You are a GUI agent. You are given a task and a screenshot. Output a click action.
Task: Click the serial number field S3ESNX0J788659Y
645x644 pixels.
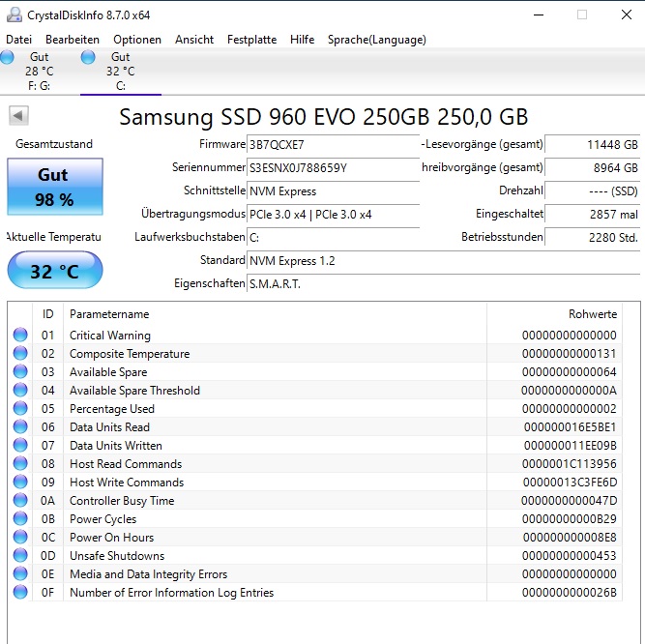pyautogui.click(x=334, y=168)
